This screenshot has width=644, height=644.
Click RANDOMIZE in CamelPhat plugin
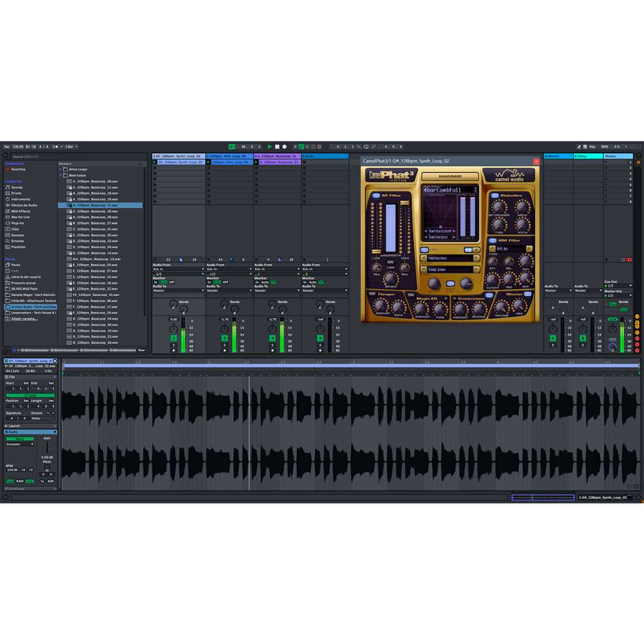(450, 176)
